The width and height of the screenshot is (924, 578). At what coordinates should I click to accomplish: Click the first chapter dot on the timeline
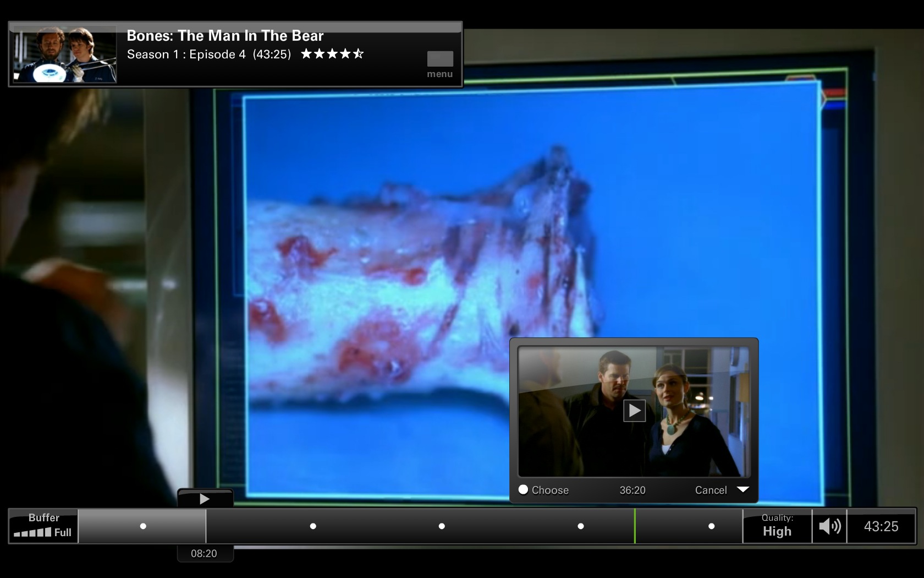click(x=143, y=526)
